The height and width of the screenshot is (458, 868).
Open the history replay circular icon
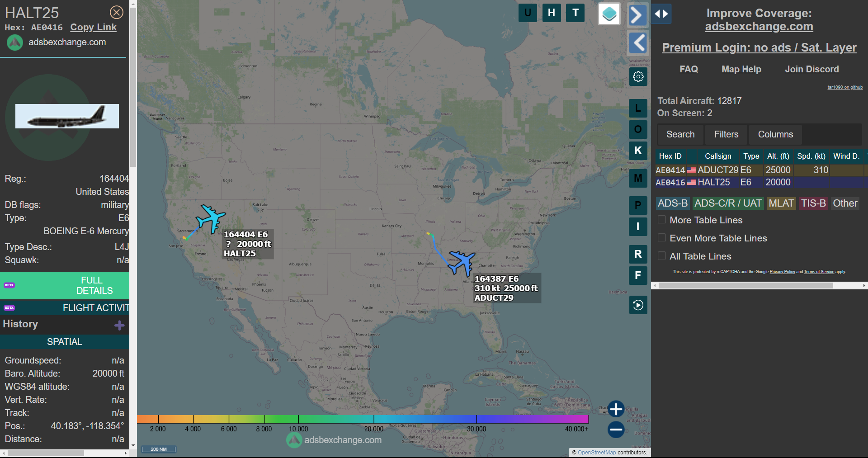638,305
